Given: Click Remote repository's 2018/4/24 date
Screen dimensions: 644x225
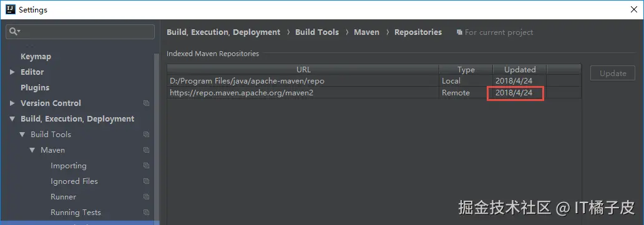Looking at the screenshot, I should click(x=514, y=93).
